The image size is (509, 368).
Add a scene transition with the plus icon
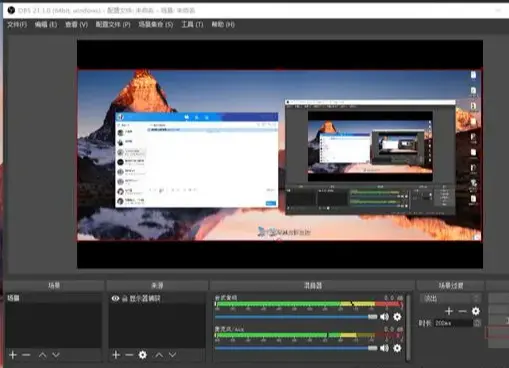pos(449,311)
